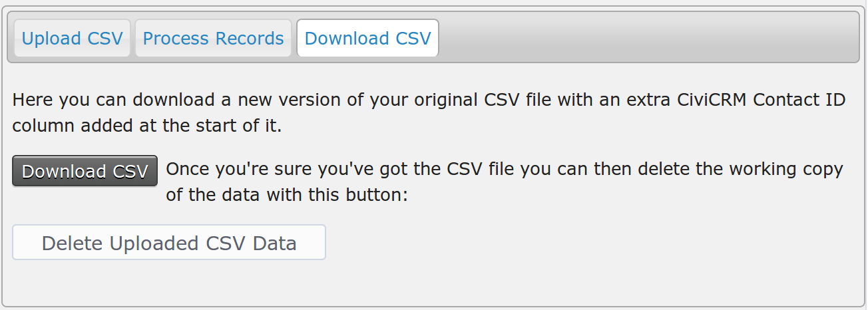Select the active Download CSV tab
868x310 pixels.
click(x=368, y=39)
